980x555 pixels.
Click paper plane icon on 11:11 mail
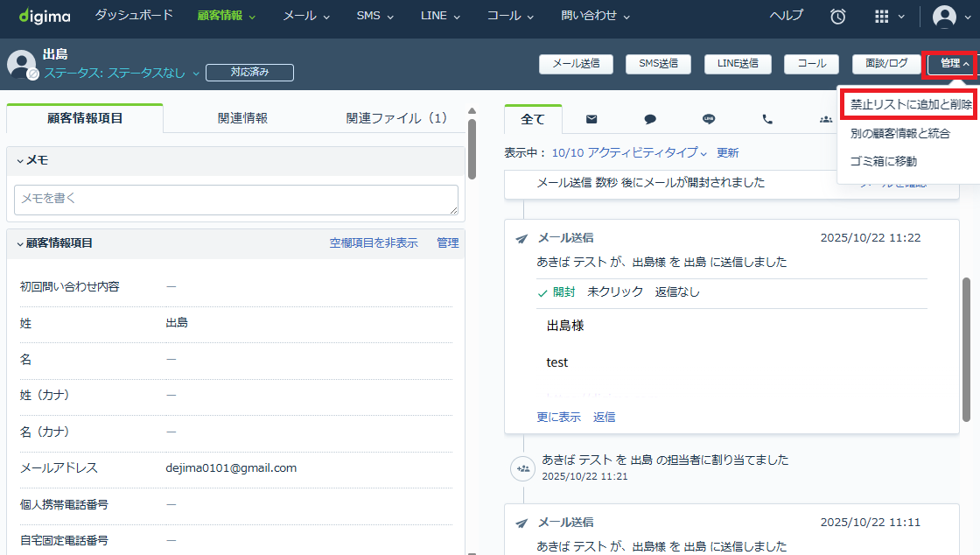(521, 523)
